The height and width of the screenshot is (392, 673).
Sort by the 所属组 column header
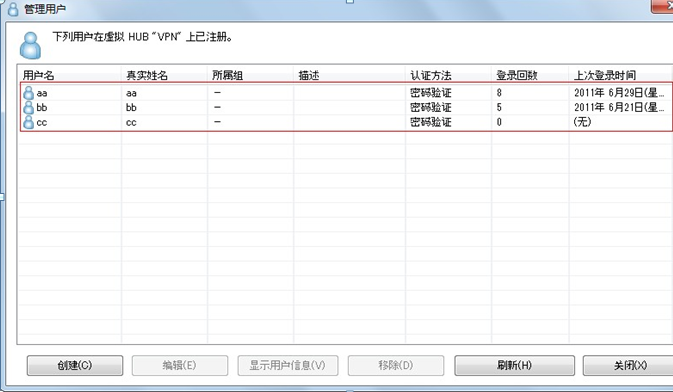[227, 76]
